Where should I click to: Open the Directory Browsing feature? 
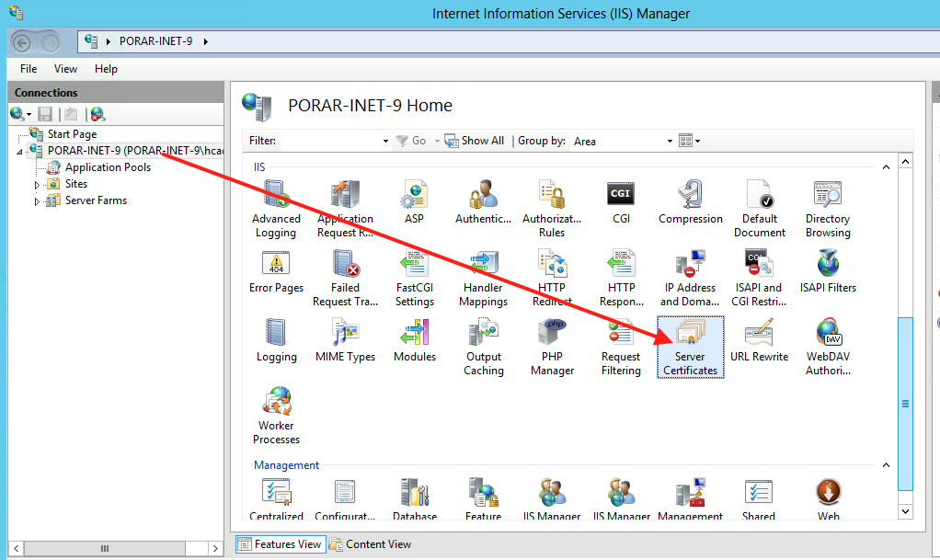pos(828,208)
